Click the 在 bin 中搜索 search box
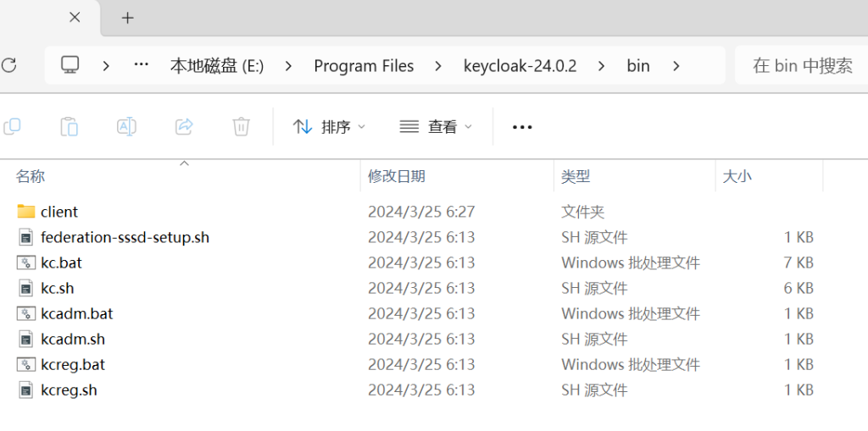 pyautogui.click(x=802, y=66)
